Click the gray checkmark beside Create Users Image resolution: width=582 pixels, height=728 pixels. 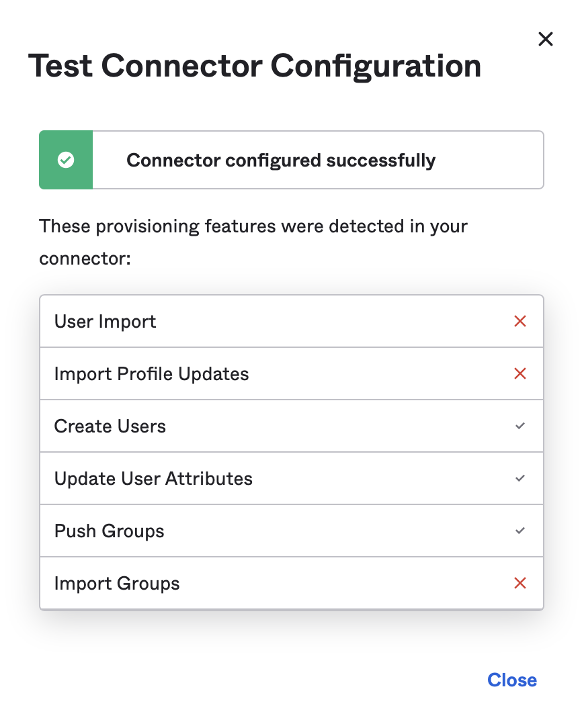[520, 426]
